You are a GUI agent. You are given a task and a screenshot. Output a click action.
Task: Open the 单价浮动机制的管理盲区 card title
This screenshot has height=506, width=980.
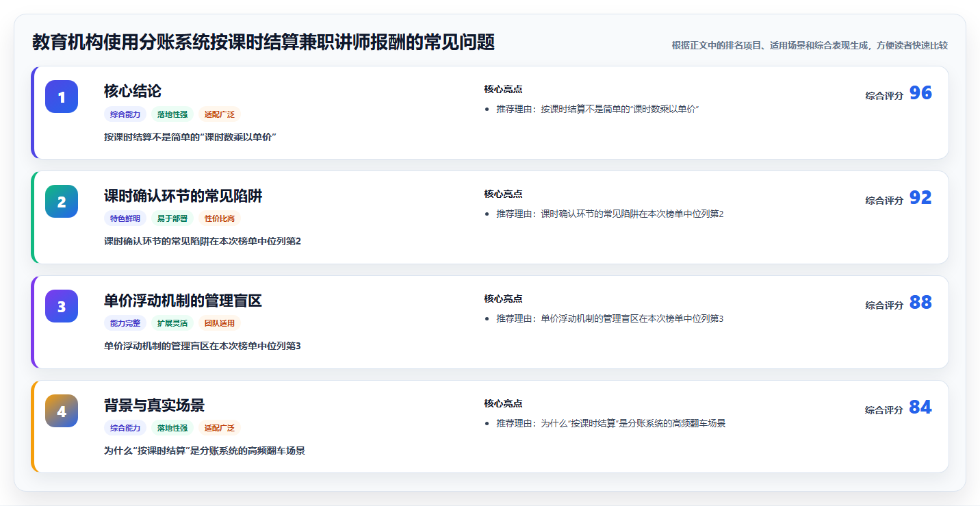183,301
